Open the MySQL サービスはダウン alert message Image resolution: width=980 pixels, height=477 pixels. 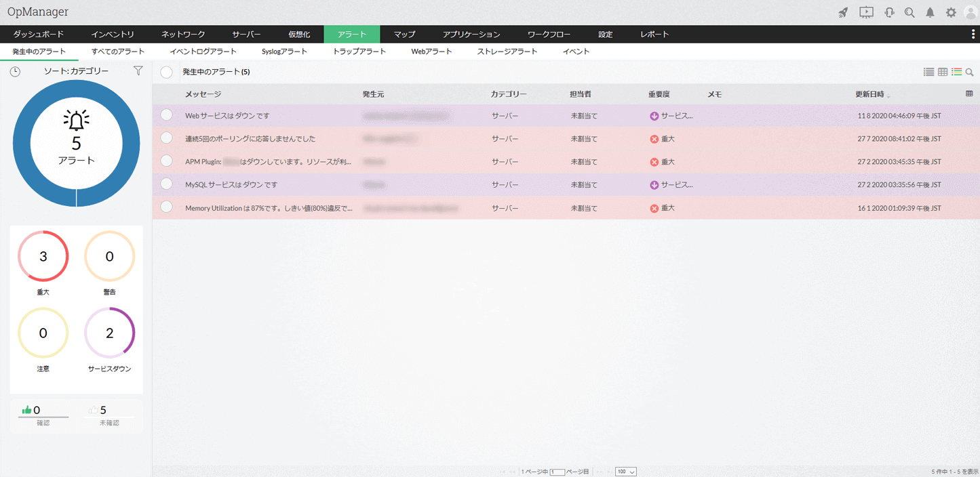(231, 184)
